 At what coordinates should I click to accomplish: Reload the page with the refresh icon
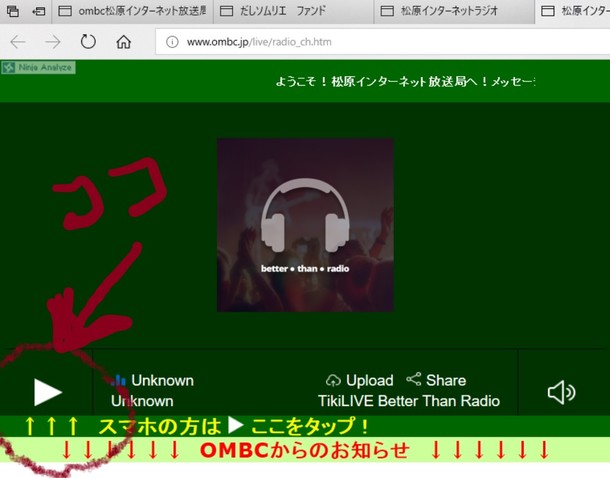click(x=88, y=42)
